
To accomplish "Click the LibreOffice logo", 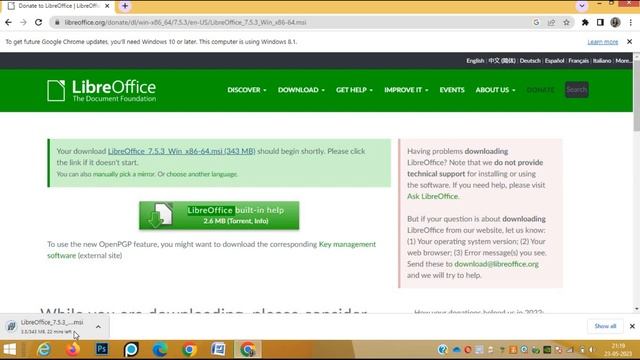I will (x=101, y=90).
